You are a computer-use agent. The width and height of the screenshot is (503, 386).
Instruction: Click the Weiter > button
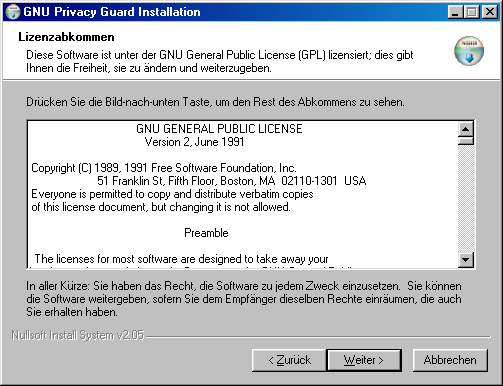click(x=364, y=360)
